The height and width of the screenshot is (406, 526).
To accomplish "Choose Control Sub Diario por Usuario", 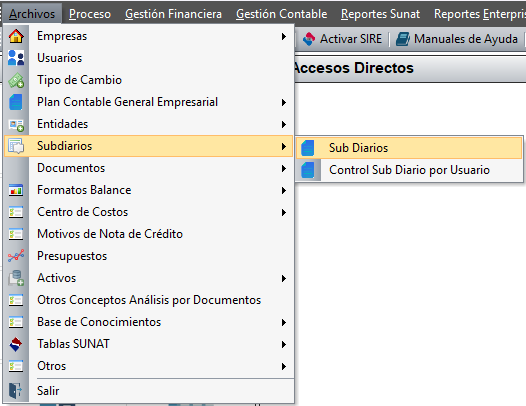I will [x=409, y=170].
